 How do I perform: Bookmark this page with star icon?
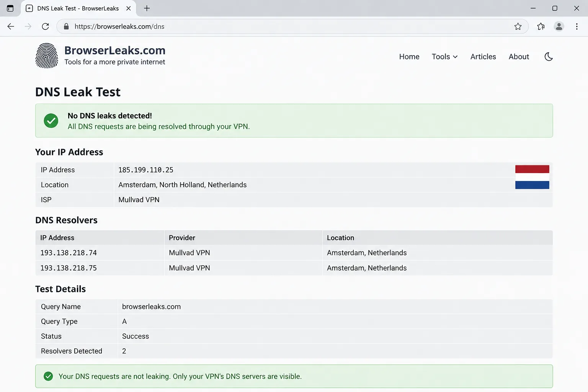pos(518,26)
